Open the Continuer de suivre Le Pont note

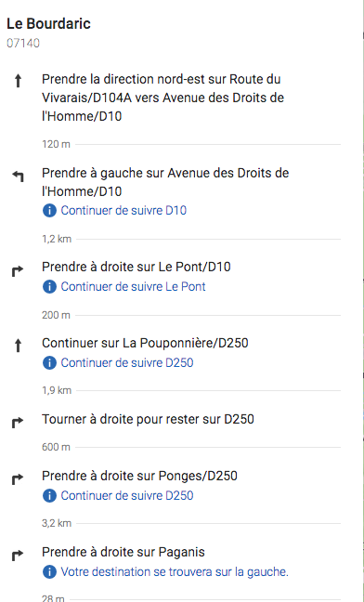(x=133, y=286)
